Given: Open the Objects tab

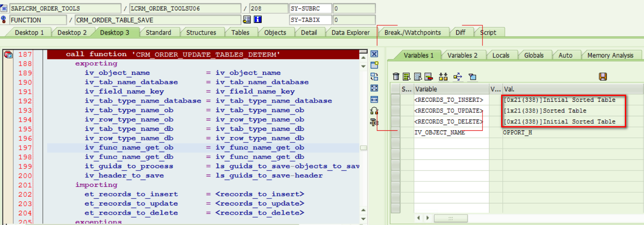Looking at the screenshot, I should pos(275,32).
